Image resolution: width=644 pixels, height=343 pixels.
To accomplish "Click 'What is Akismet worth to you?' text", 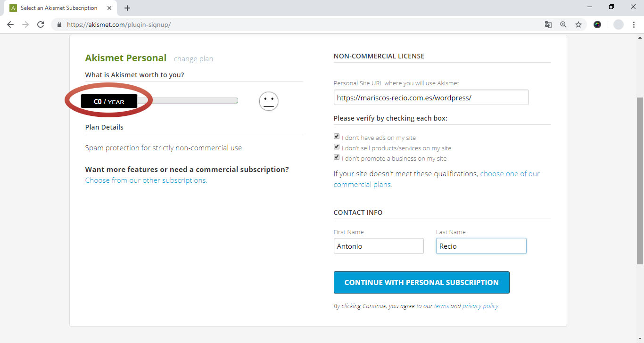I will coord(134,75).
